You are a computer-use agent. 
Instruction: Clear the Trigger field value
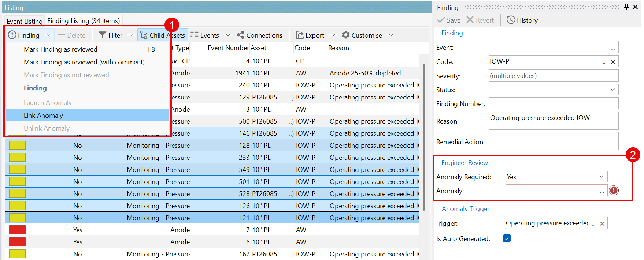pyautogui.click(x=602, y=223)
